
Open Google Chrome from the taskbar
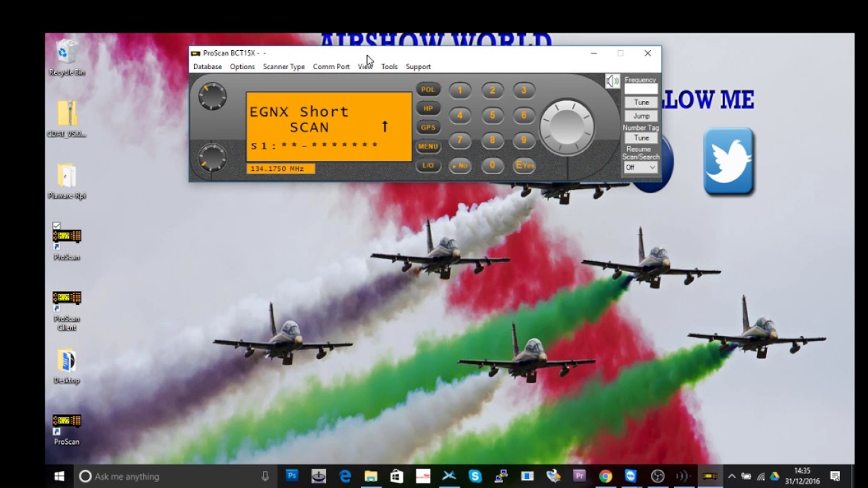606,476
